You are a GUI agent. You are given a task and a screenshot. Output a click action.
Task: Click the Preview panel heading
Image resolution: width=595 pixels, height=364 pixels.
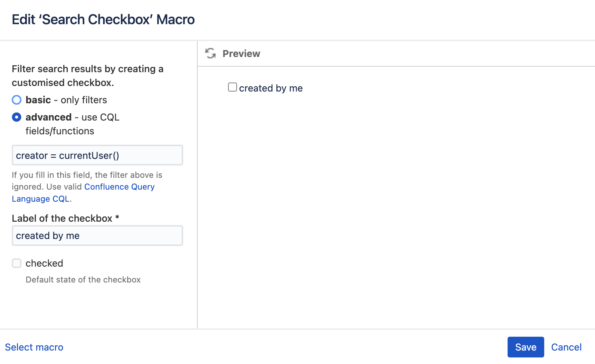coord(241,54)
